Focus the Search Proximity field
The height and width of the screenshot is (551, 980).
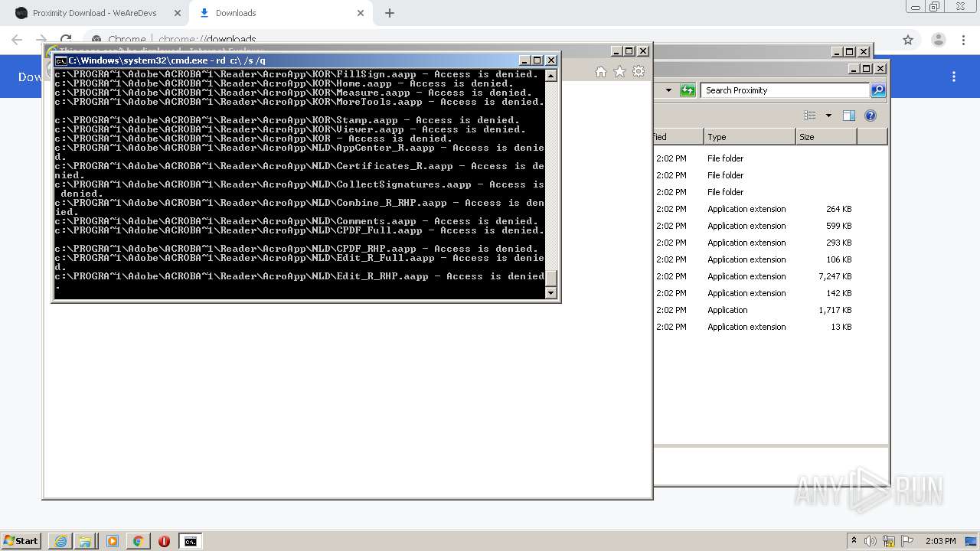786,90
